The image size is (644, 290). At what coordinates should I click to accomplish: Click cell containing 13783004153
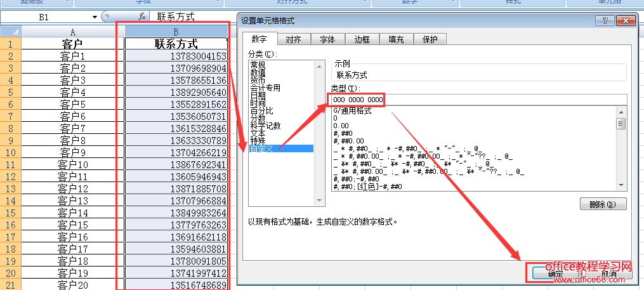(x=176, y=56)
